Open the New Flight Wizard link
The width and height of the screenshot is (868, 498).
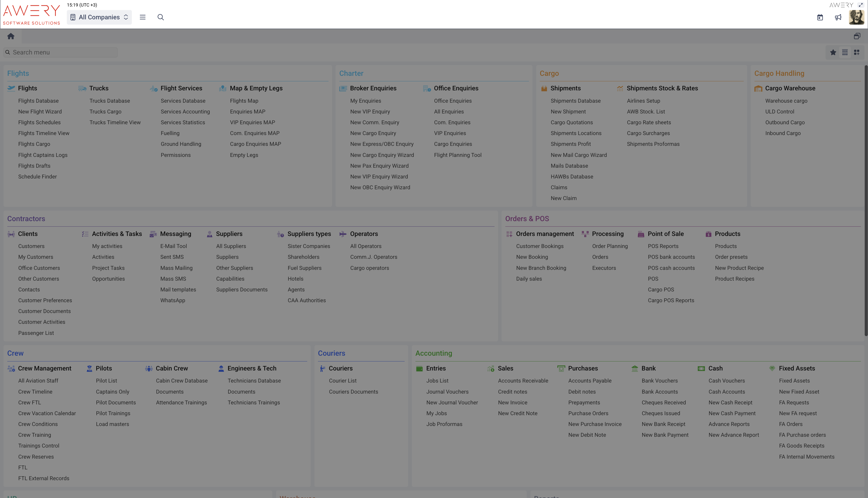click(x=40, y=111)
